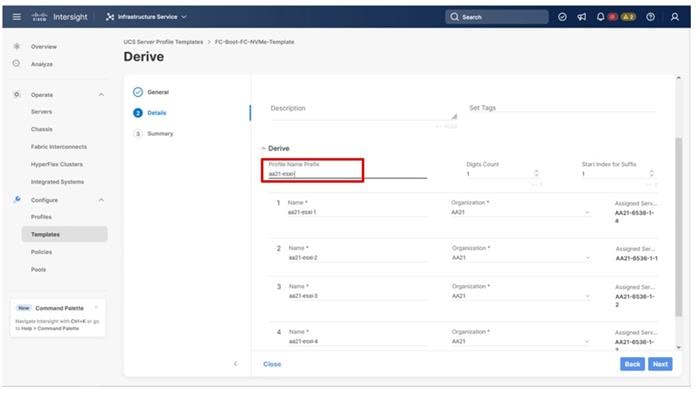Adjust Digits Count stepper arrows
The image size is (699, 394).
pyautogui.click(x=536, y=173)
